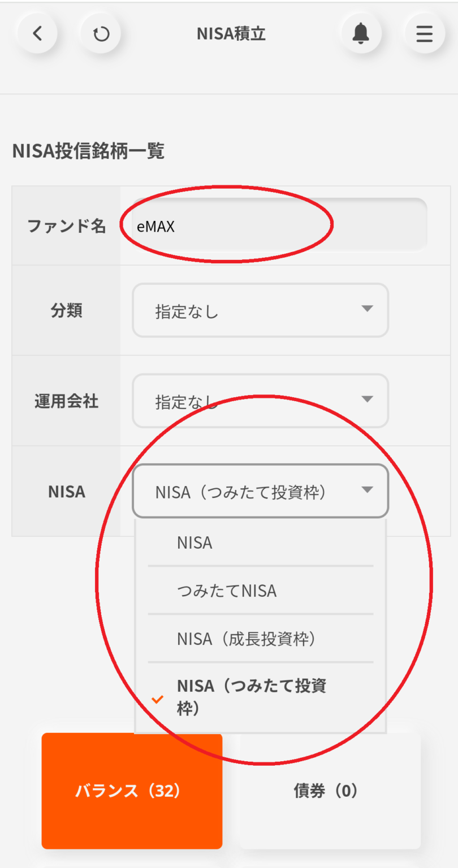
Task: Open the hamburger menu icon
Action: point(424,33)
